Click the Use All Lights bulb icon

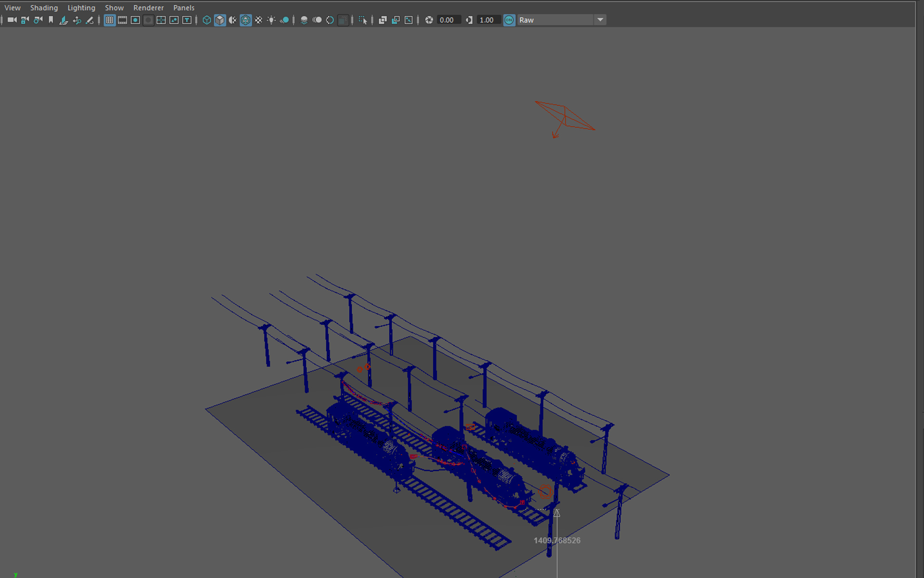(x=271, y=20)
